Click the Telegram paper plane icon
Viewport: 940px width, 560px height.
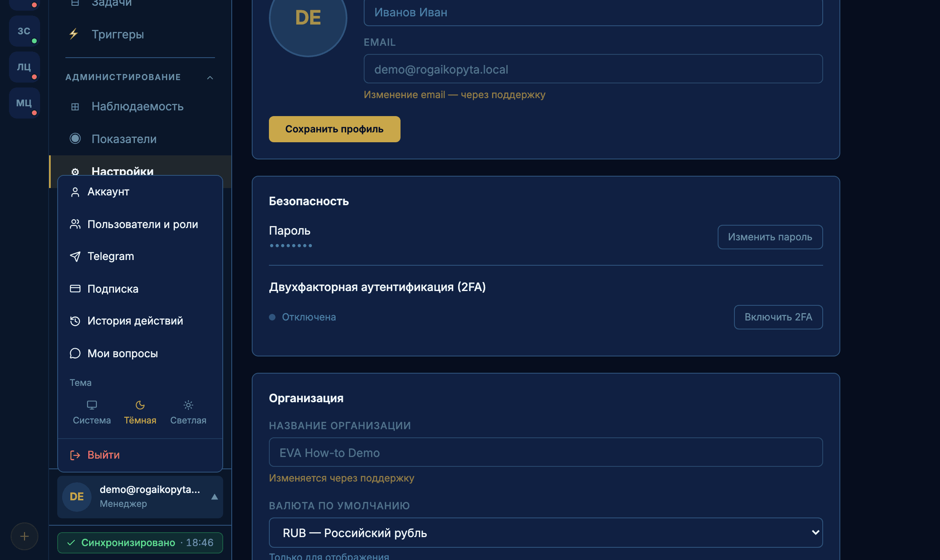pyautogui.click(x=75, y=256)
